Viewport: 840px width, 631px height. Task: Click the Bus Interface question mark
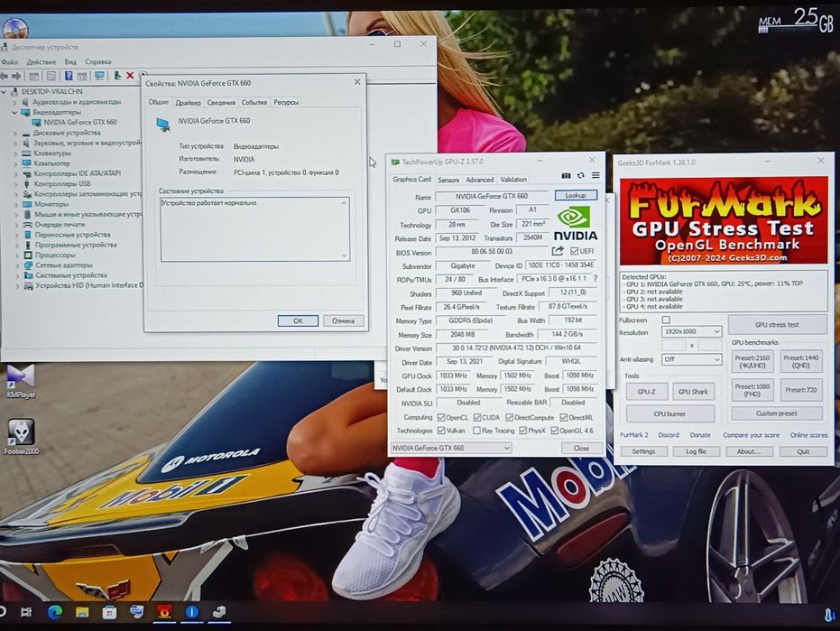(595, 279)
